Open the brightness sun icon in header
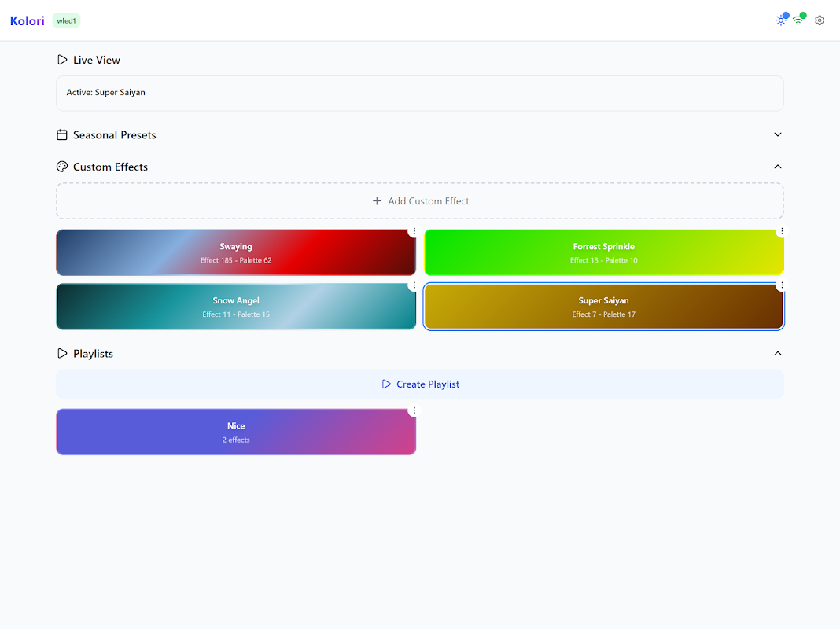 click(x=780, y=20)
